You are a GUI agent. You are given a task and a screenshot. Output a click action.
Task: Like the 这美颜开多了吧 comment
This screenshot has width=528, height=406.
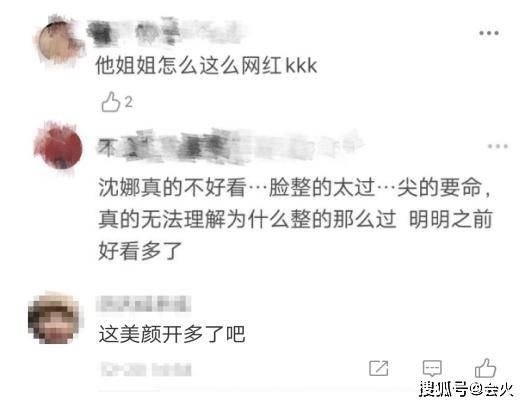[485, 368]
